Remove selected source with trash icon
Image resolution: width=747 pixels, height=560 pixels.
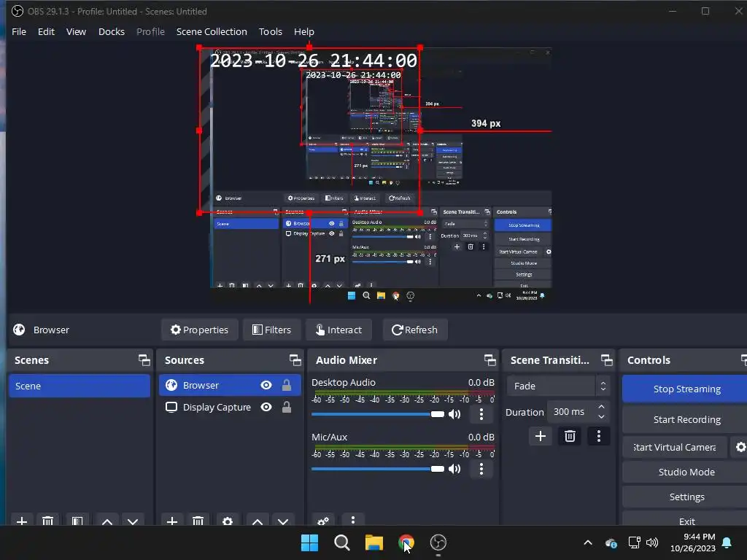coord(198,521)
